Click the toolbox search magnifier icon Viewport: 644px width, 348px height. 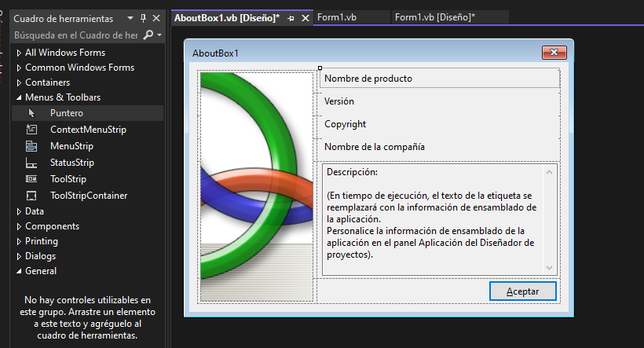pyautogui.click(x=148, y=35)
